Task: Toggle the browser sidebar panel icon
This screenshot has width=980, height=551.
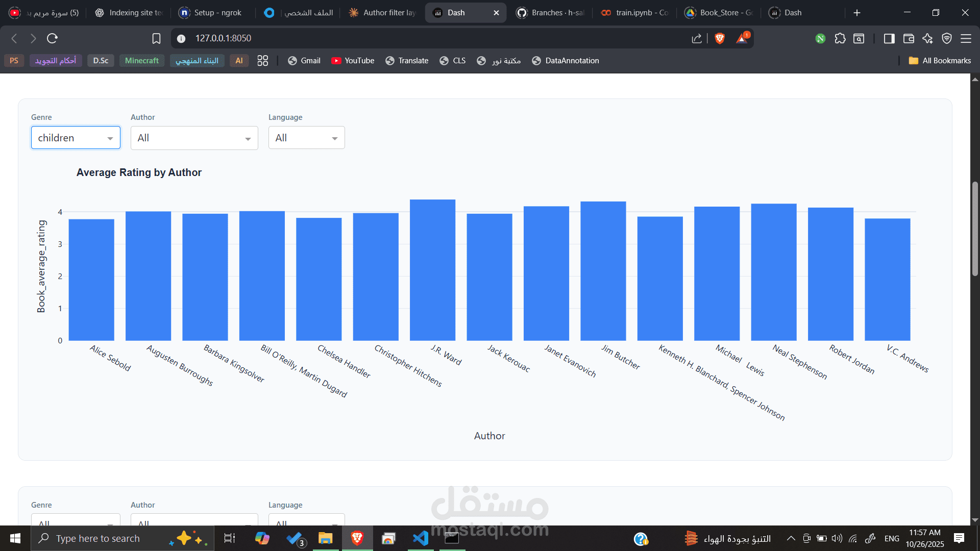Action: pos(889,38)
